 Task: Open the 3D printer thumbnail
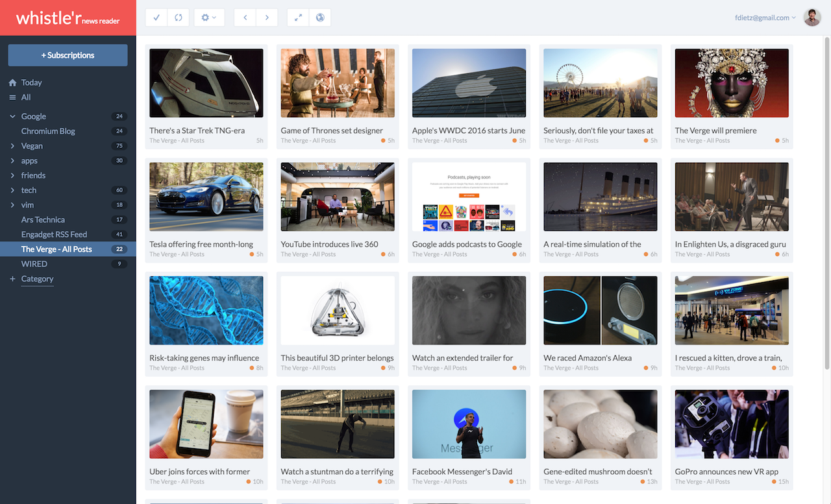(x=338, y=310)
